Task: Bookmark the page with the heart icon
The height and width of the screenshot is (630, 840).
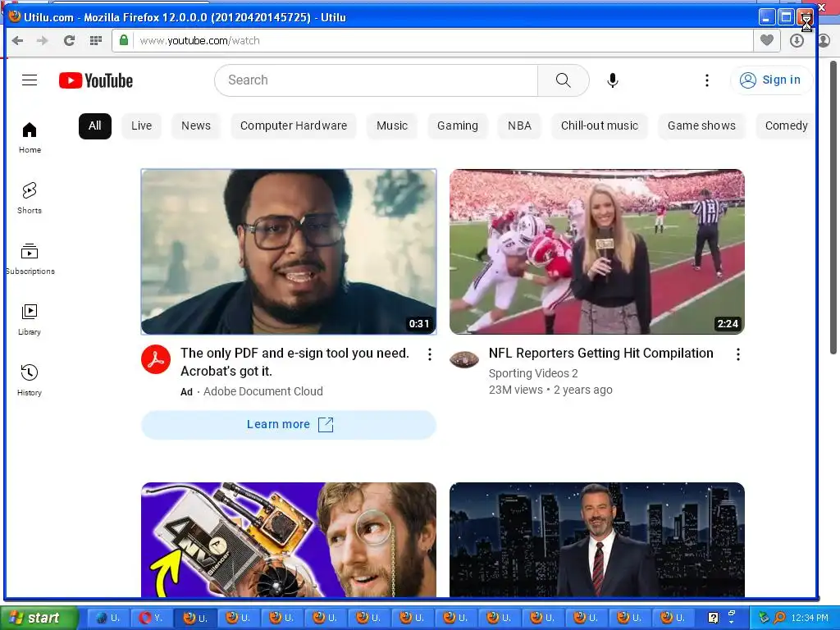Action: click(767, 40)
